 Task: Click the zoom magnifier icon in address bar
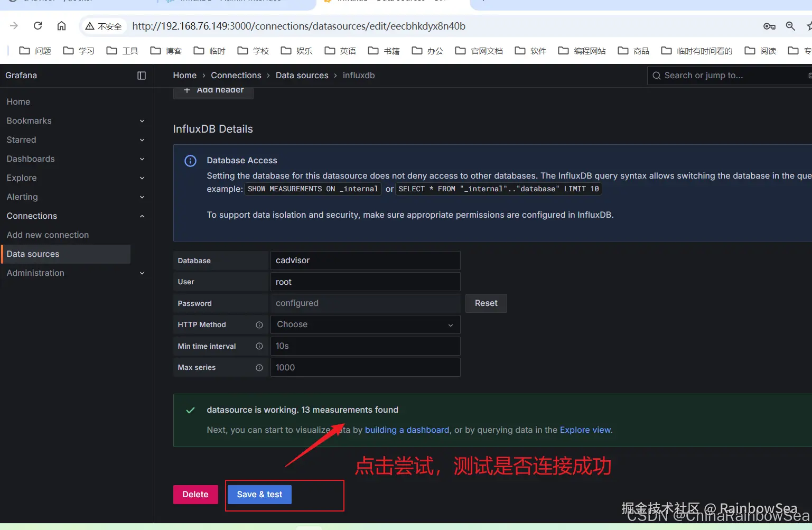coord(790,26)
